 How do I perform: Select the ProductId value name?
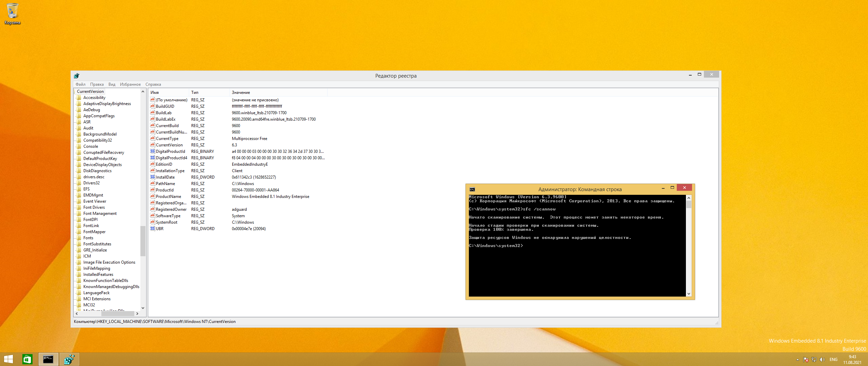pos(164,190)
